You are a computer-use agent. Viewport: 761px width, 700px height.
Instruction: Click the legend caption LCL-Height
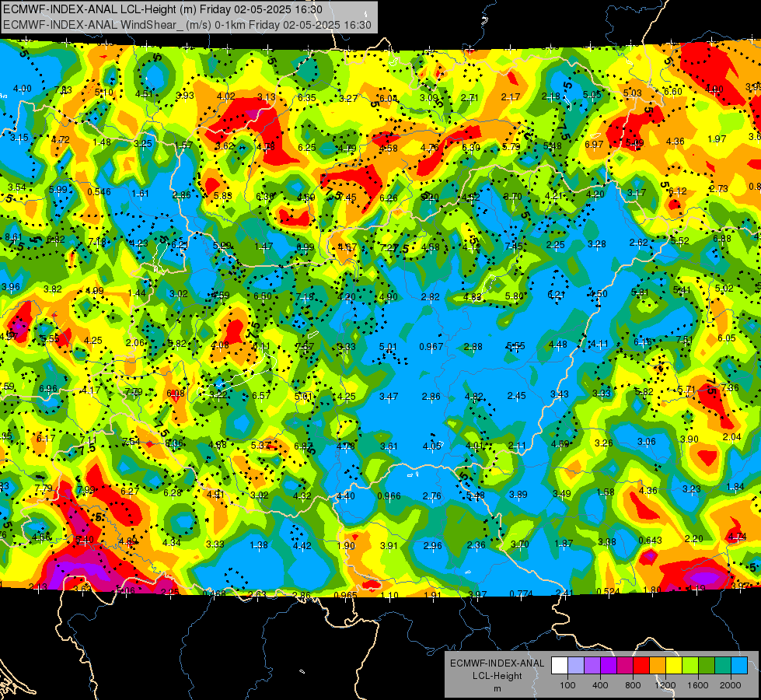pyautogui.click(x=497, y=676)
